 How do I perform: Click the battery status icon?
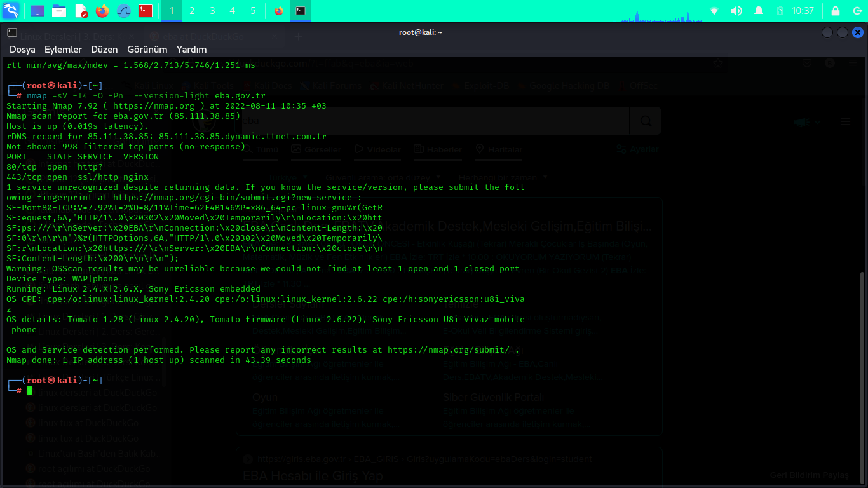coord(781,11)
